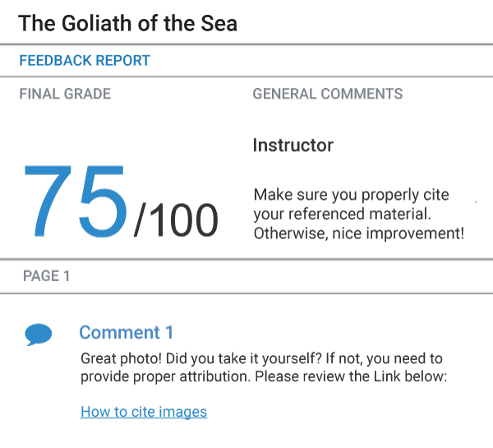This screenshot has height=448, width=493.
Task: Click the GENERAL COMMENTS label
Action: pos(328,94)
